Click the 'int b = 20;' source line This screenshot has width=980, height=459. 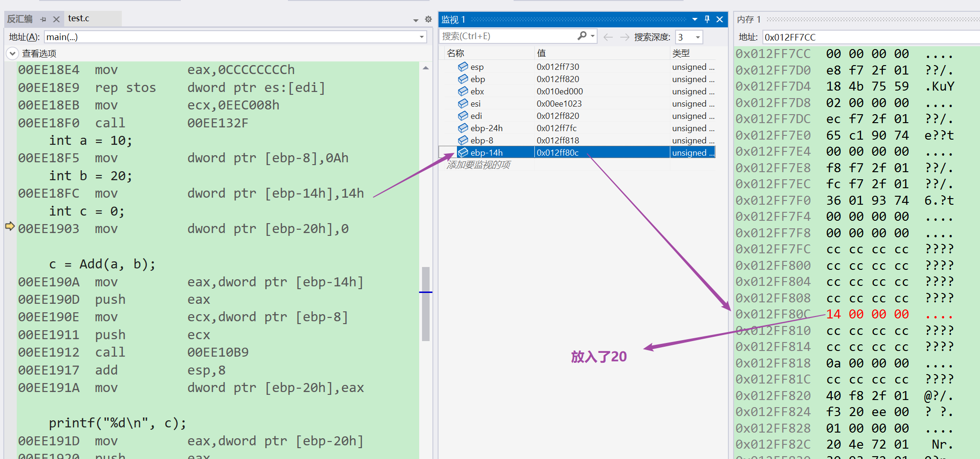[91, 176]
